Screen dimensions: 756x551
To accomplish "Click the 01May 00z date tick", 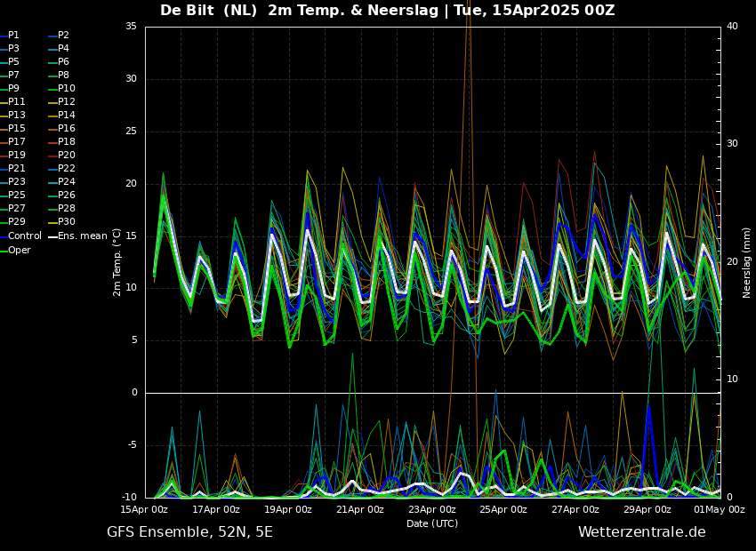I will pos(720,510).
